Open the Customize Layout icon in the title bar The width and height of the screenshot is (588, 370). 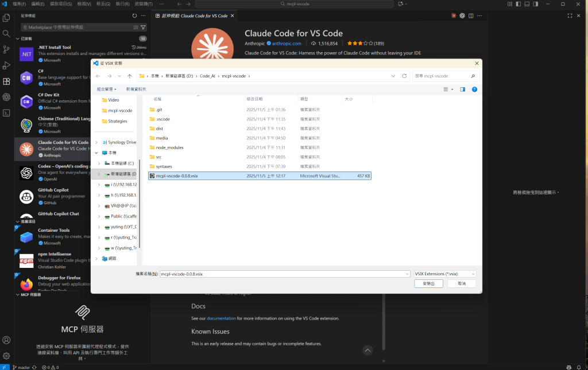click(x=510, y=4)
